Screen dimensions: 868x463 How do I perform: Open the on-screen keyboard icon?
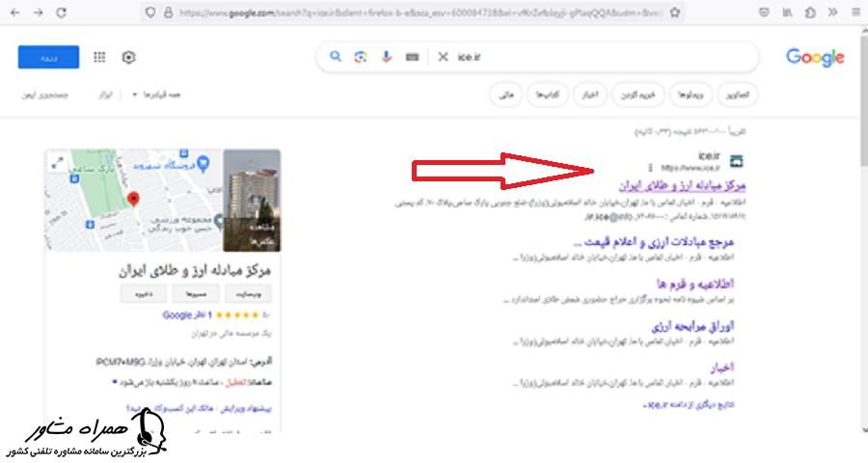pyautogui.click(x=413, y=57)
